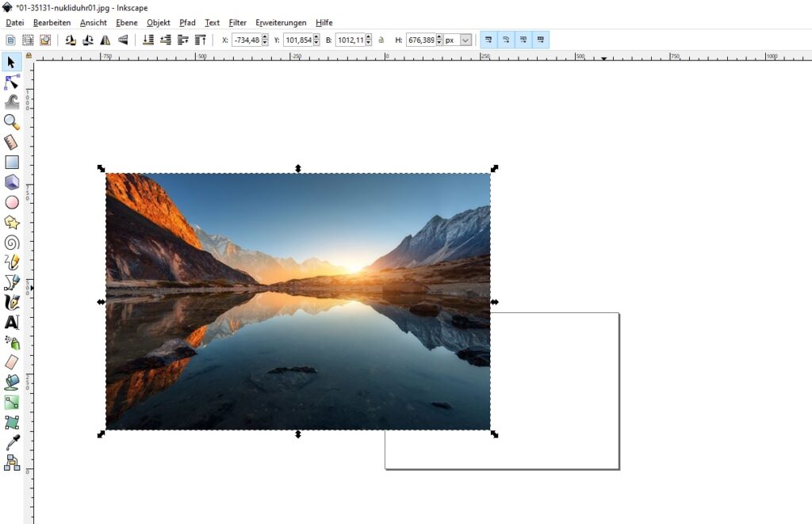Select the Star polygon tool
The image size is (812, 524).
pyautogui.click(x=11, y=223)
